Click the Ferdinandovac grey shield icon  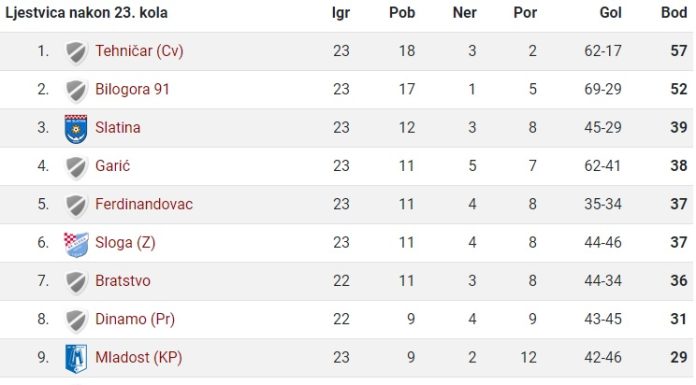(x=76, y=206)
